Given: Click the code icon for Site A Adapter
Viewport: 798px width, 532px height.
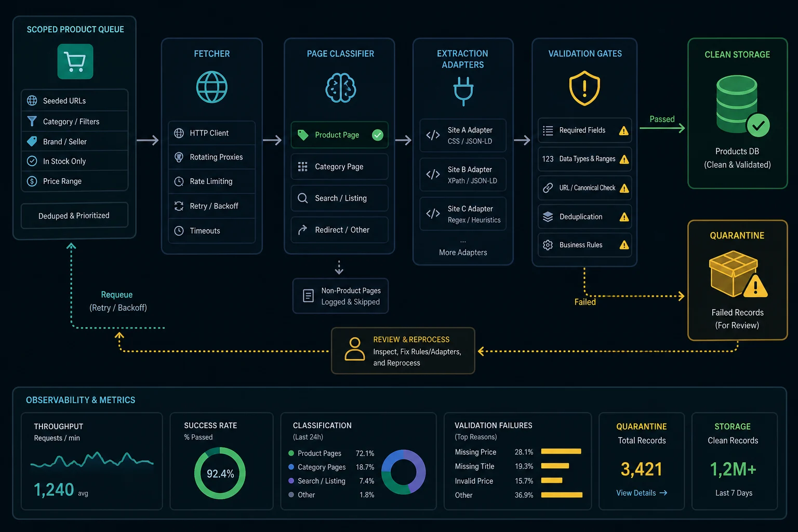Looking at the screenshot, I should (x=433, y=135).
